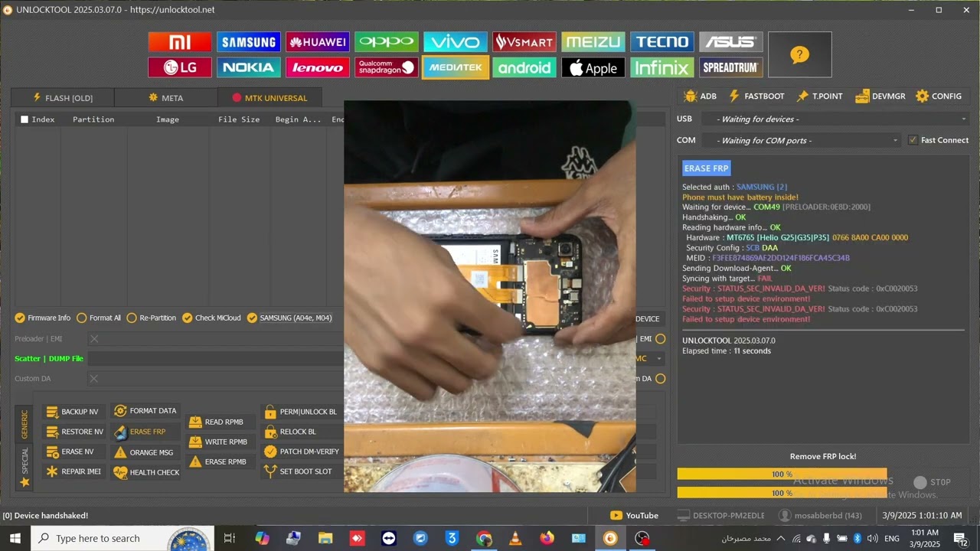Screen dimensions: 980x551
Task: Enable the Re-Partition option
Action: click(x=152, y=318)
